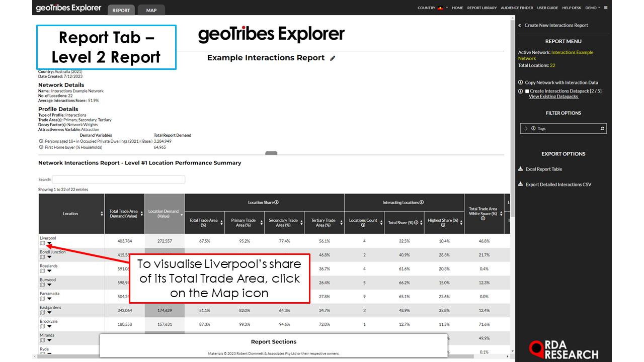Open AUDIENCE FINDER from top navigation
This screenshot has width=644, height=362.
coord(517,8)
